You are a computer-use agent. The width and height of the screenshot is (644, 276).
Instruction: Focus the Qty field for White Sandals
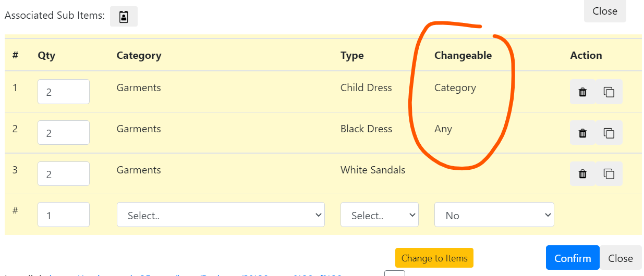pos(64,174)
